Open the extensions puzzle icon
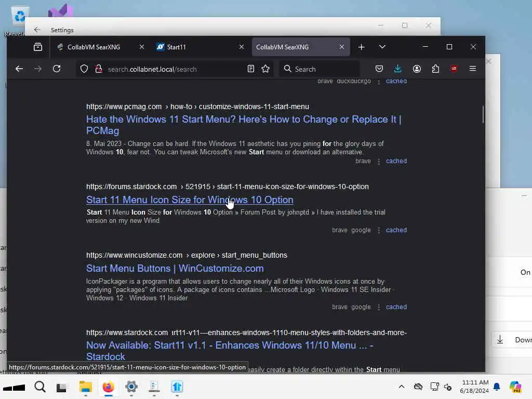The height and width of the screenshot is (399, 532). (x=436, y=69)
